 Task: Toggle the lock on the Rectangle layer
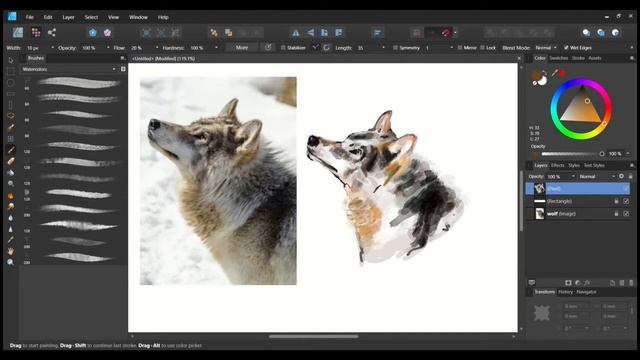(x=616, y=201)
